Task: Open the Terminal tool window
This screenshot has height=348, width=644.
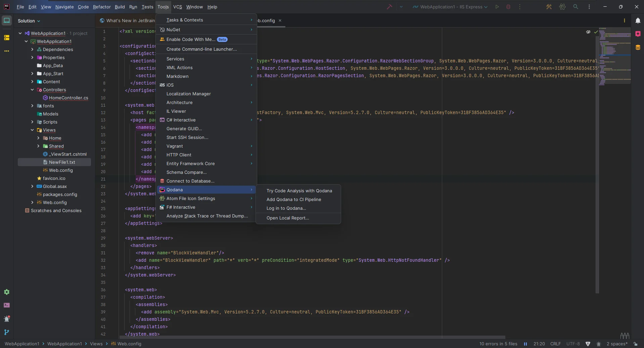Action: pos(7,305)
